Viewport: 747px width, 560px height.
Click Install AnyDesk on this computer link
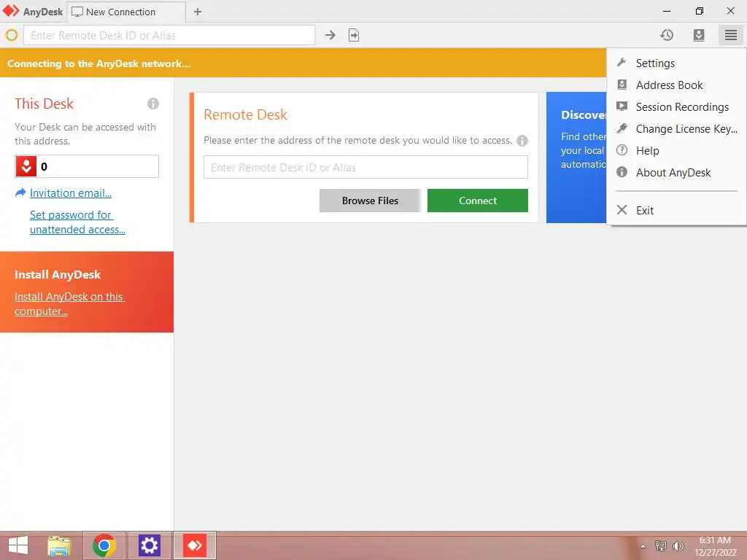click(x=69, y=304)
